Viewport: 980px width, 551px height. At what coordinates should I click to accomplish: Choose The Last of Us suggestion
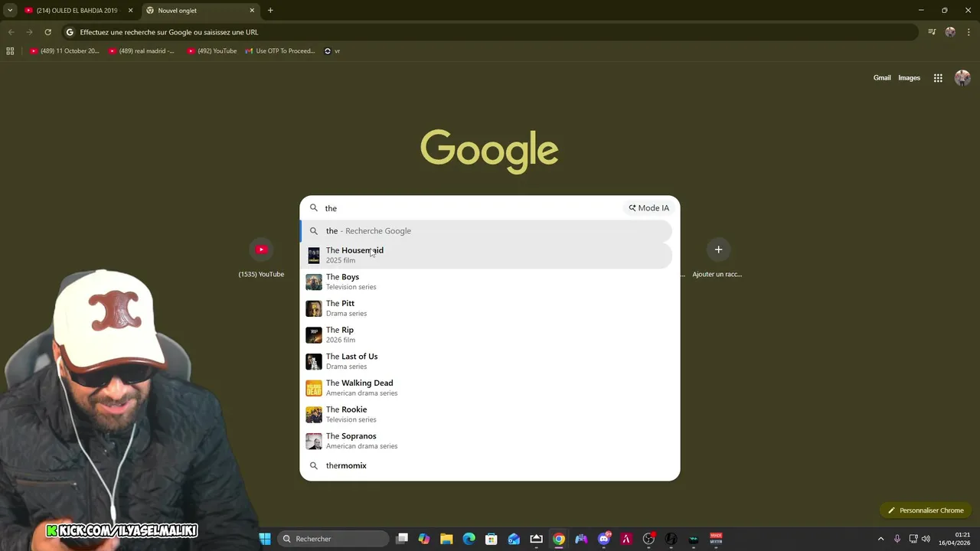[x=486, y=361]
